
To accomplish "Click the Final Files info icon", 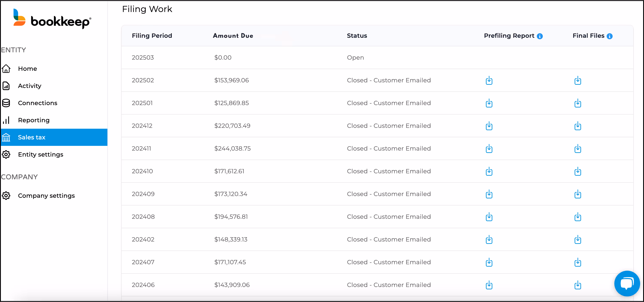I will (x=609, y=36).
